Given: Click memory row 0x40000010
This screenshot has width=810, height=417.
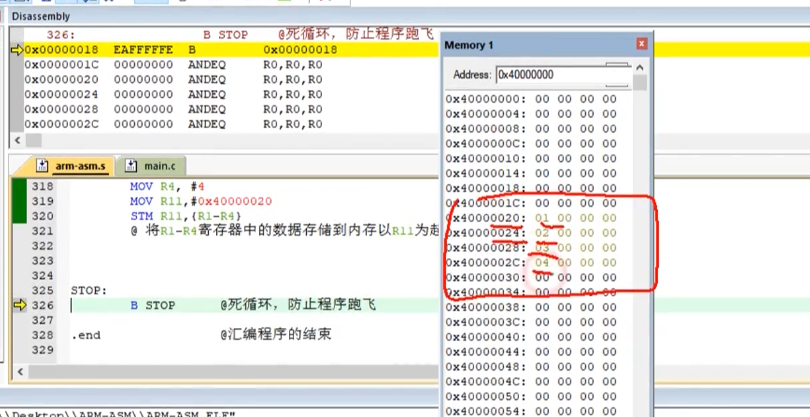Looking at the screenshot, I should click(531, 159).
